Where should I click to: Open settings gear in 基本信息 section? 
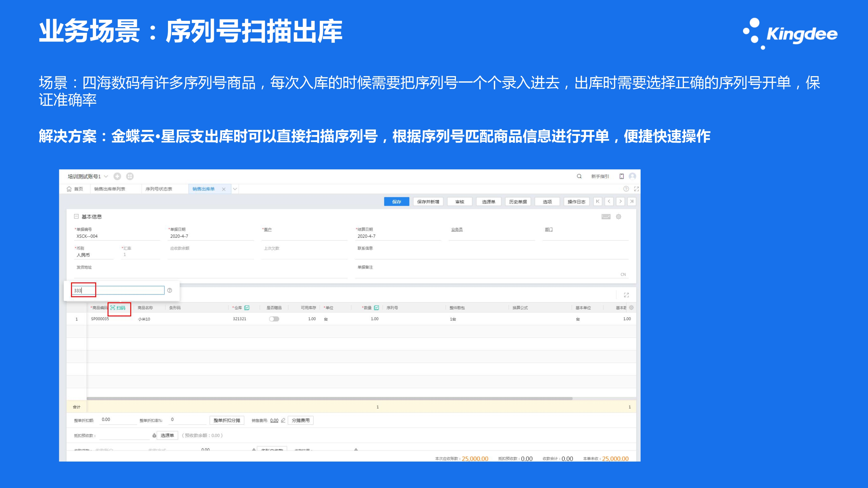[x=618, y=217]
